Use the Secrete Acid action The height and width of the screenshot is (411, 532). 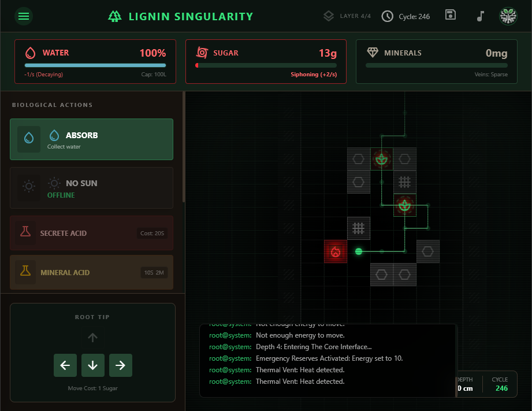92,233
